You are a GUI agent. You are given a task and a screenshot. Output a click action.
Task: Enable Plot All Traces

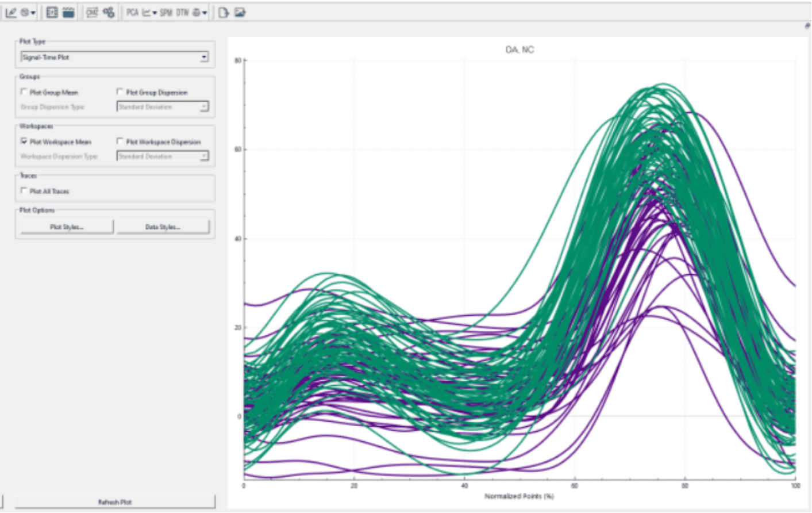[24, 191]
